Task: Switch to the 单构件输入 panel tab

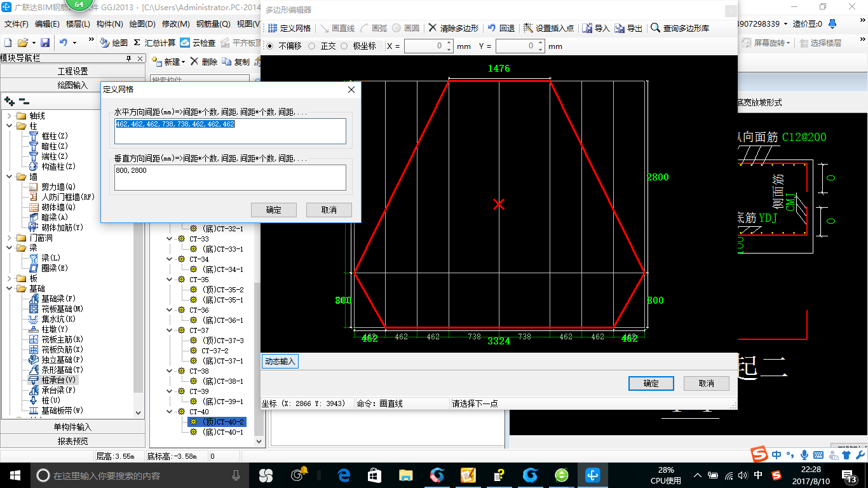Action: (73, 427)
